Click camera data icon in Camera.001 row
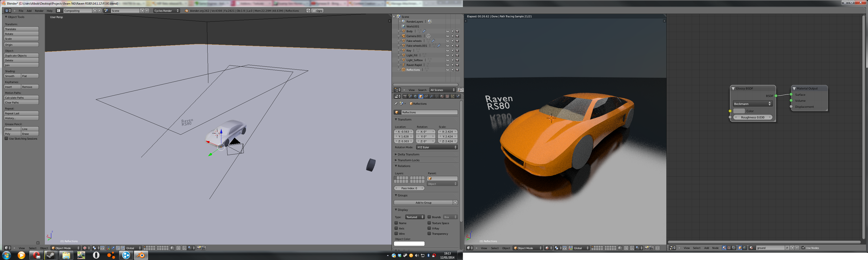Image resolution: width=868 pixels, height=260 pixels. pyautogui.click(x=428, y=36)
